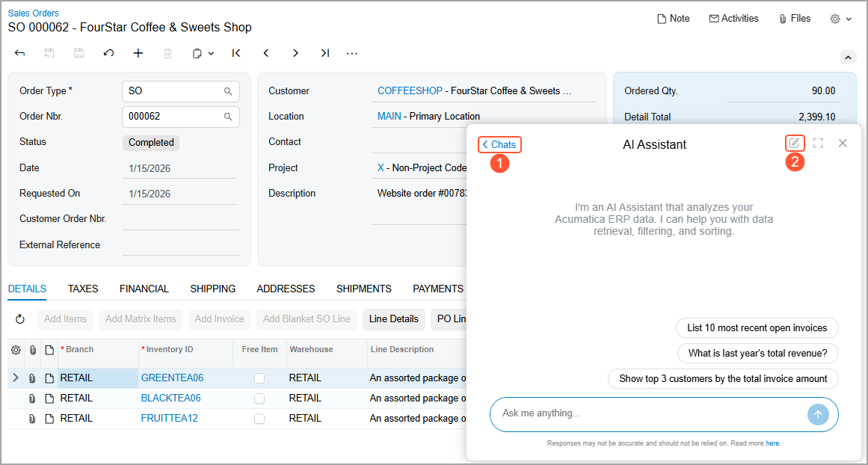Click the Save and Close toolbar icon

[x=49, y=53]
